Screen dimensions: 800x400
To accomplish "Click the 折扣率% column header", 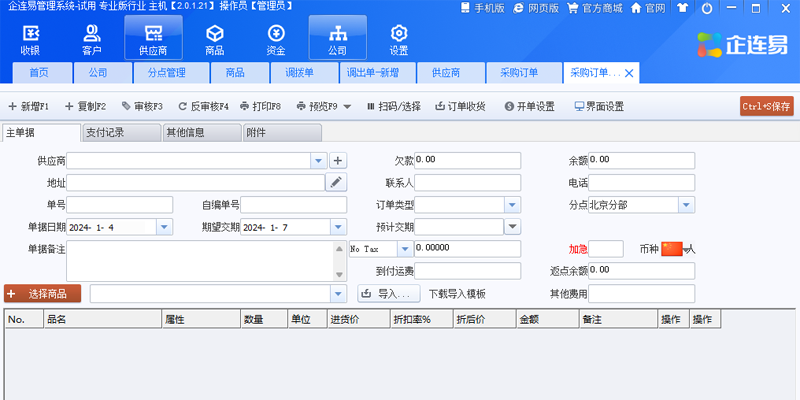I will [x=422, y=319].
